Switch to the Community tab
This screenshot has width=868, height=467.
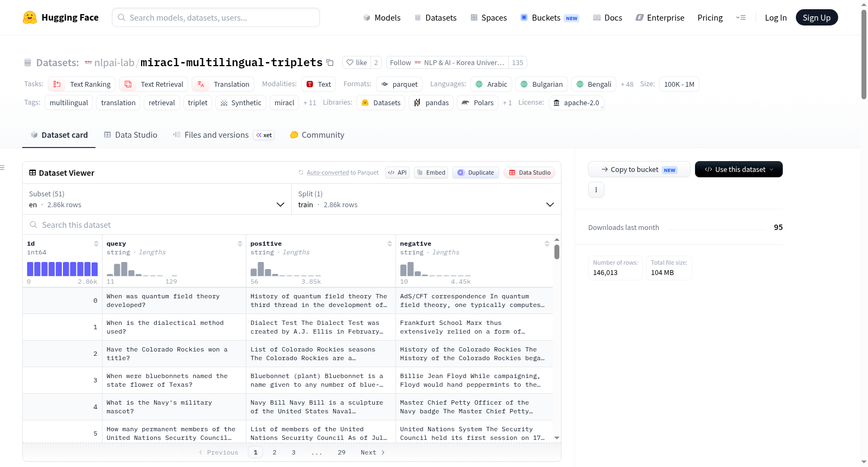pyautogui.click(x=317, y=135)
